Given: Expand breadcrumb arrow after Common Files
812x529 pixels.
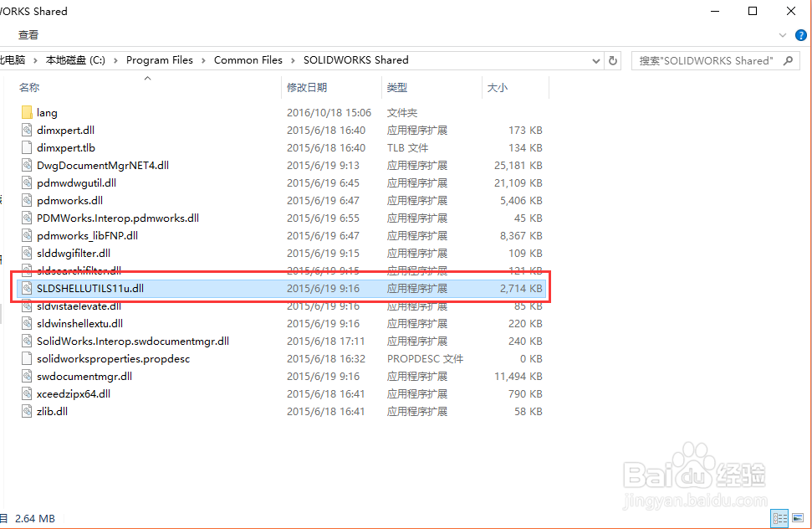Looking at the screenshot, I should (x=293, y=60).
